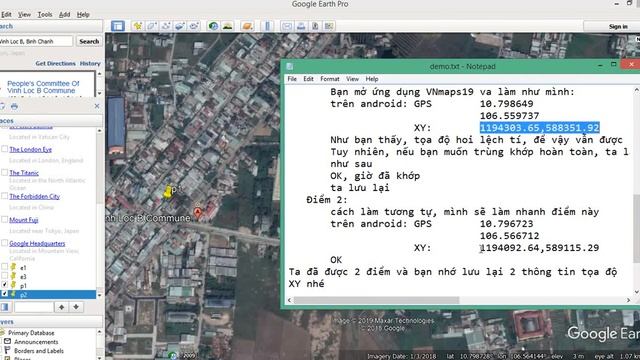Open the Ruler tool

click(268, 26)
